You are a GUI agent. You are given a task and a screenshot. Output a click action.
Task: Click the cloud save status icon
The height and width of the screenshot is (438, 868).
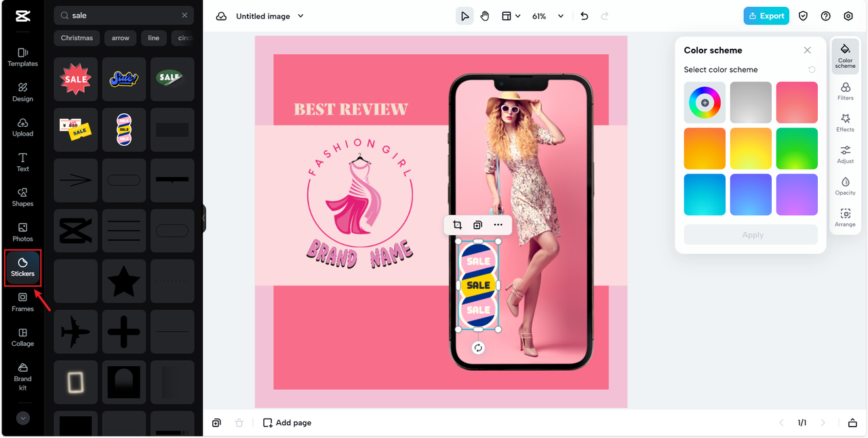tap(221, 16)
